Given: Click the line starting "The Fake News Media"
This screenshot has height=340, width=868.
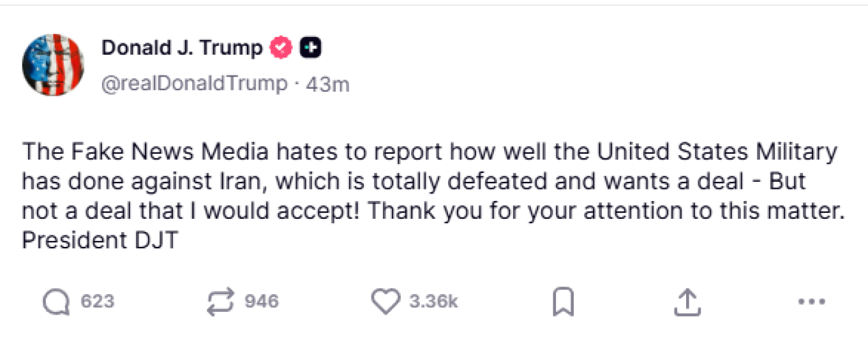Looking at the screenshot, I should (429, 152).
